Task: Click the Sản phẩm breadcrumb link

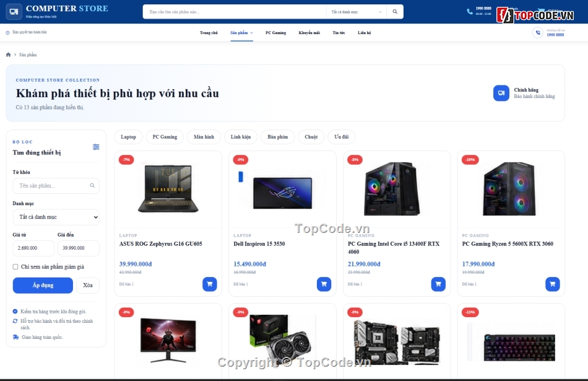Action: pyautogui.click(x=28, y=55)
